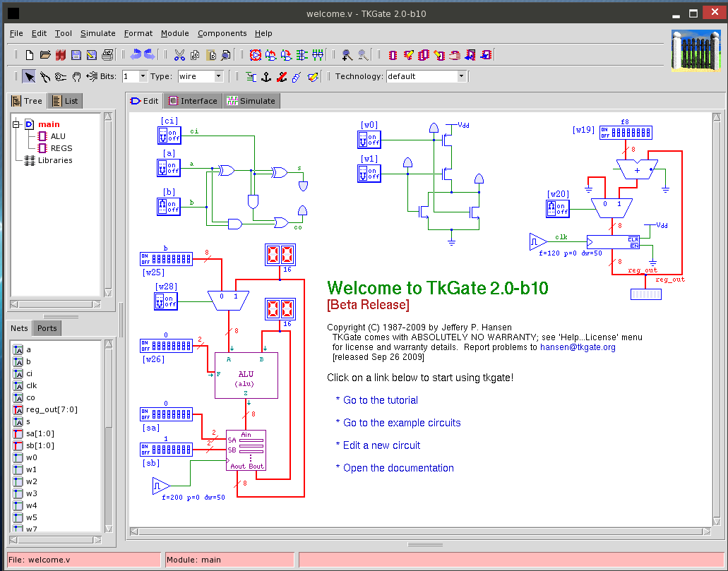Screen dimensions: 728x571
Task: Switch to the Simulate tab
Action: pyautogui.click(x=251, y=101)
